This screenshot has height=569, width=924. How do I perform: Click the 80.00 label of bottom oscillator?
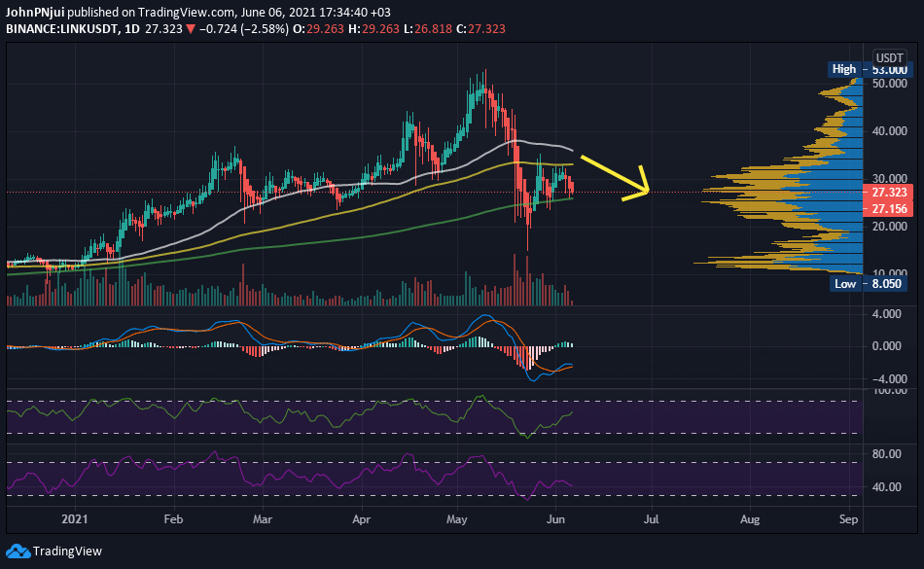[x=886, y=454]
